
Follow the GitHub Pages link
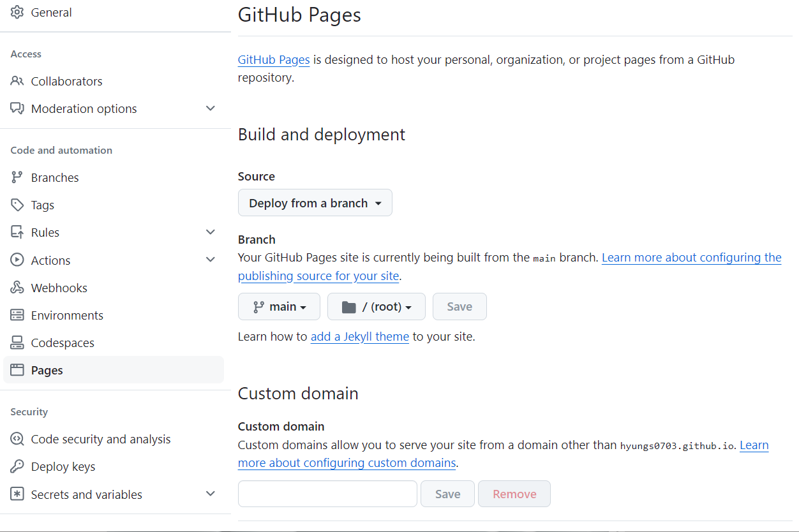point(274,60)
